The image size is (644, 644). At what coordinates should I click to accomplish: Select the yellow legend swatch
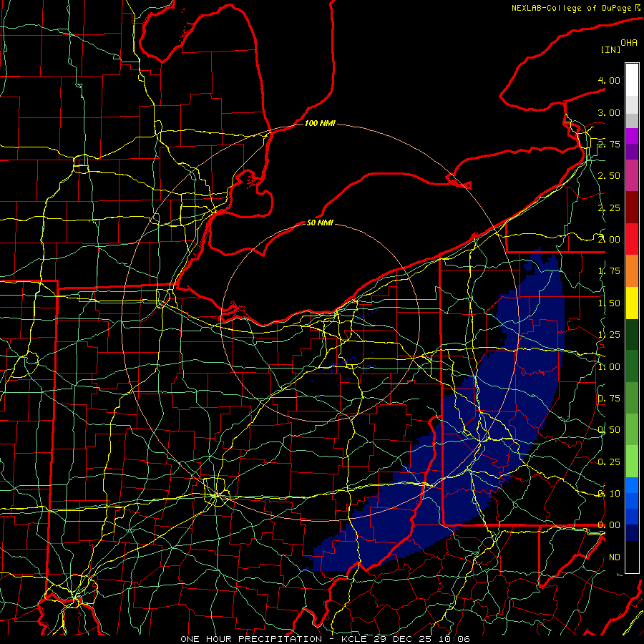tap(632, 303)
